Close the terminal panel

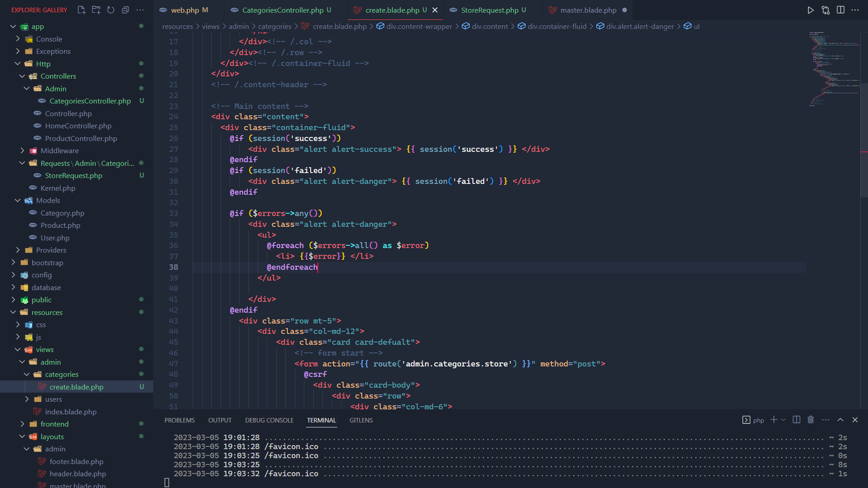(855, 420)
